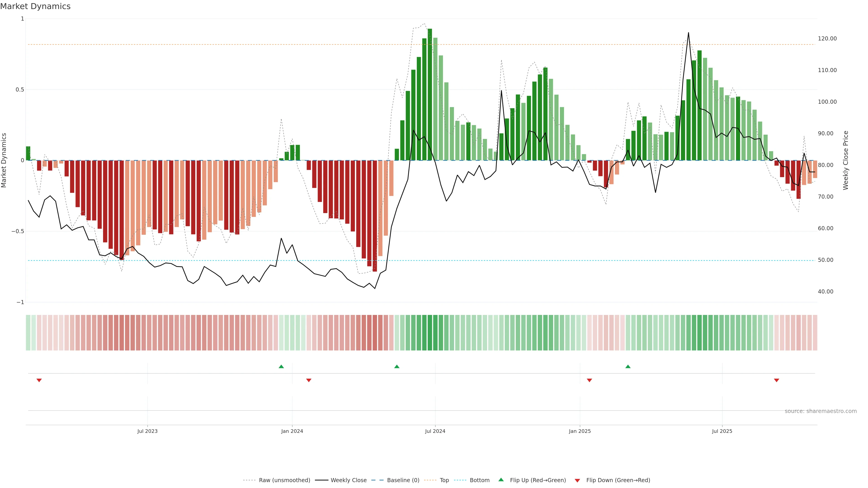Viewport: 868px width, 488px height.
Task: Click the source: sharemaestro.com text
Action: 821,411
